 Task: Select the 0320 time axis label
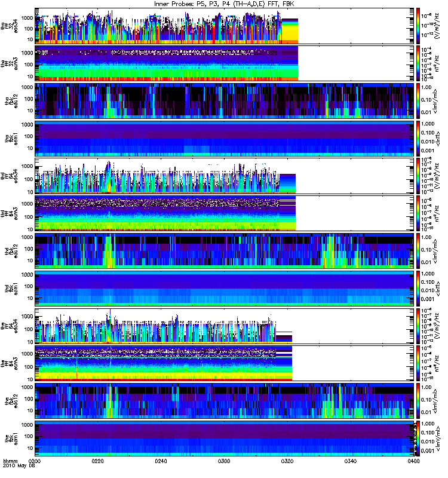pyautogui.click(x=287, y=461)
